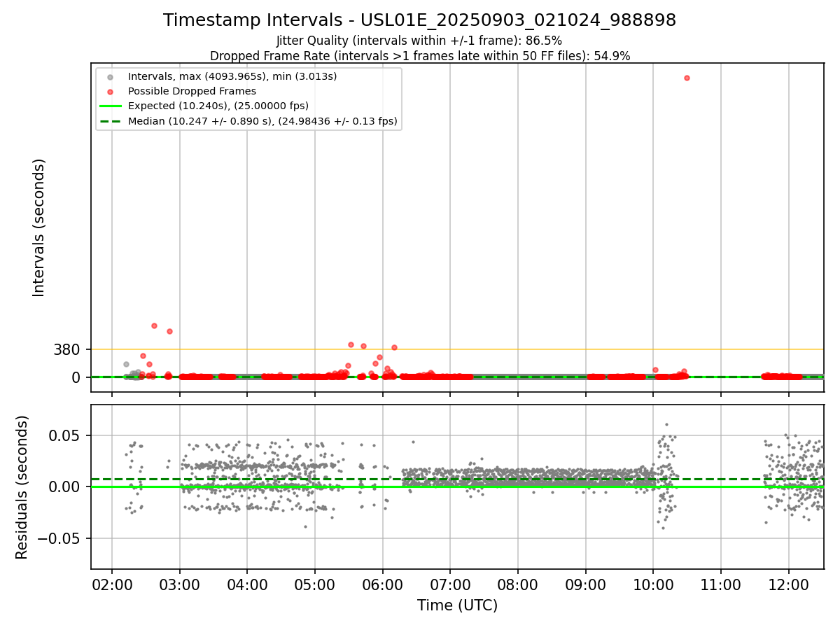Click the 05:00 time tick label
Viewport: 840px width, 630px height.
(x=315, y=584)
